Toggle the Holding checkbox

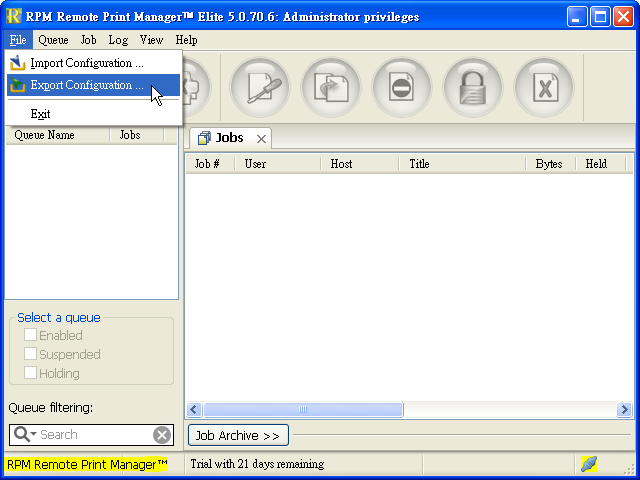(x=30, y=373)
